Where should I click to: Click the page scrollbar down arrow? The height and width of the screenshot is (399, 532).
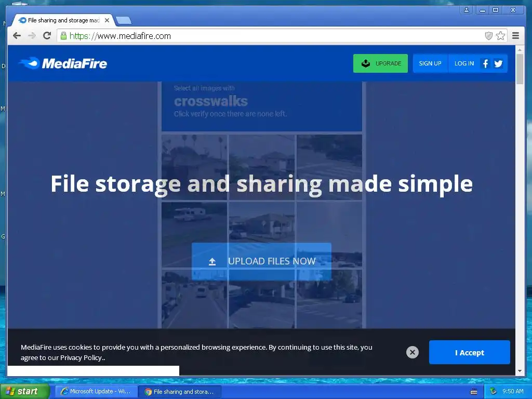point(520,371)
